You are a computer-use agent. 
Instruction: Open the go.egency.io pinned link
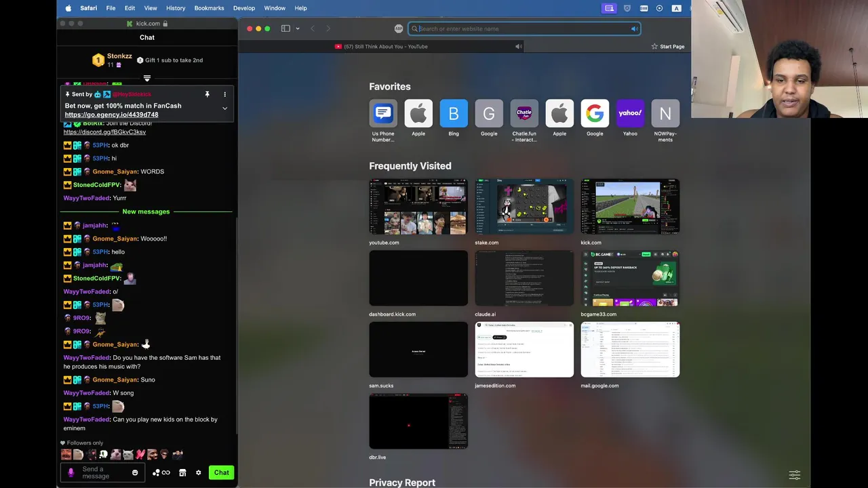111,115
